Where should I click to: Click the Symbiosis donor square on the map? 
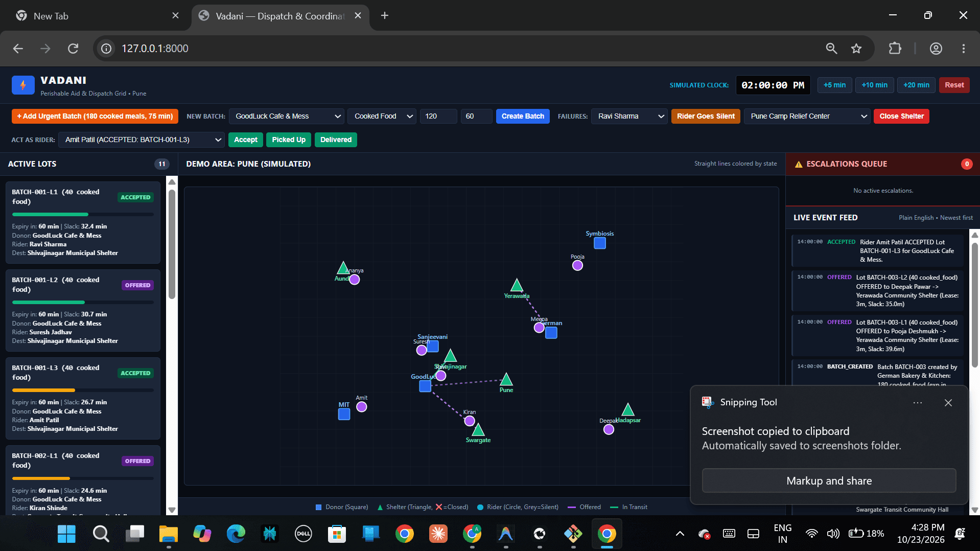[600, 243]
